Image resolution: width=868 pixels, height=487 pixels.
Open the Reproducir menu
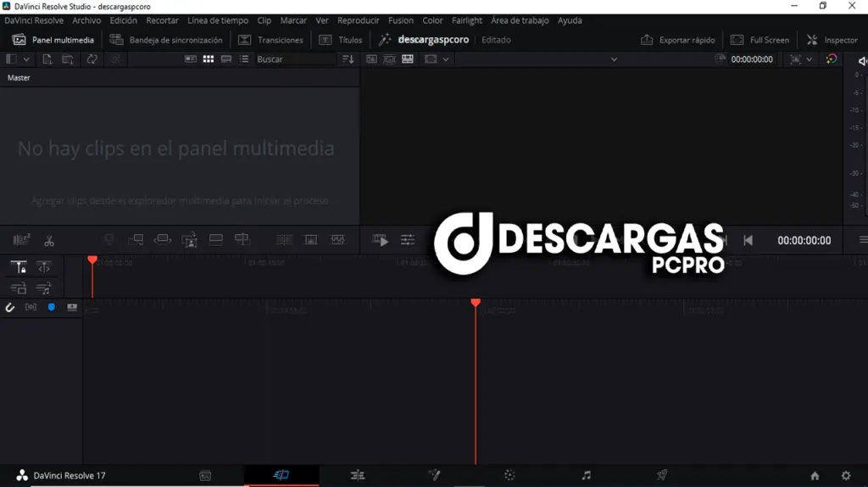point(359,20)
